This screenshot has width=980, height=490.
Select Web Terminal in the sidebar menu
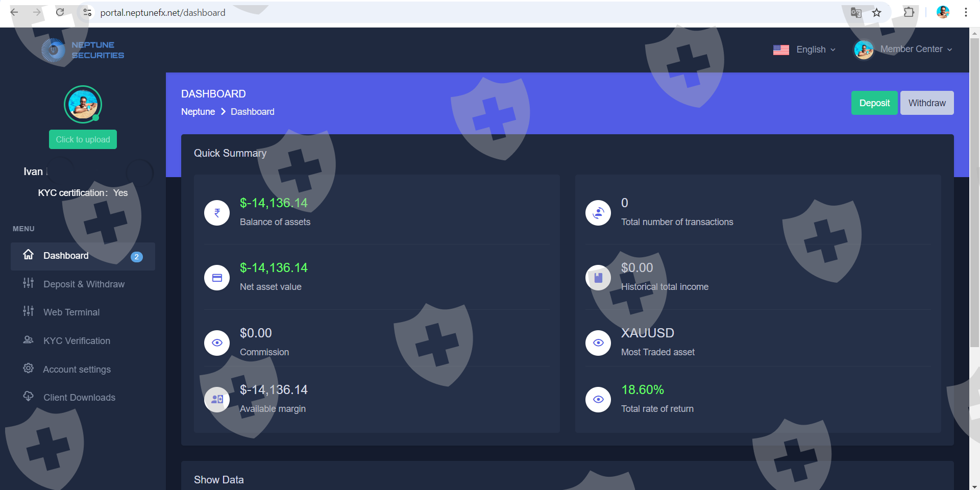71,312
